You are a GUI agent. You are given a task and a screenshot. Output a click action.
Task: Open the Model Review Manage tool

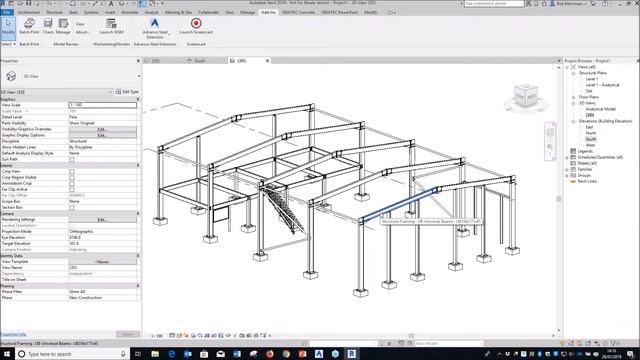point(63,25)
